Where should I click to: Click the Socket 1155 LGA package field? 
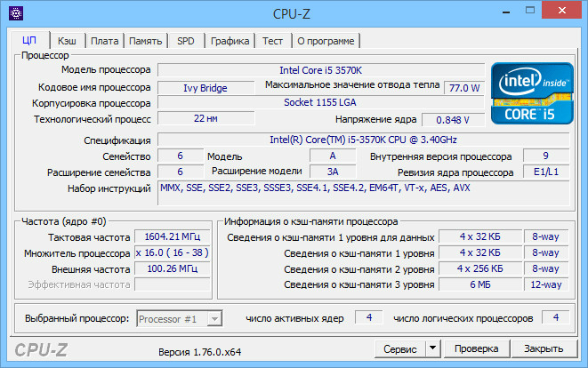321,102
